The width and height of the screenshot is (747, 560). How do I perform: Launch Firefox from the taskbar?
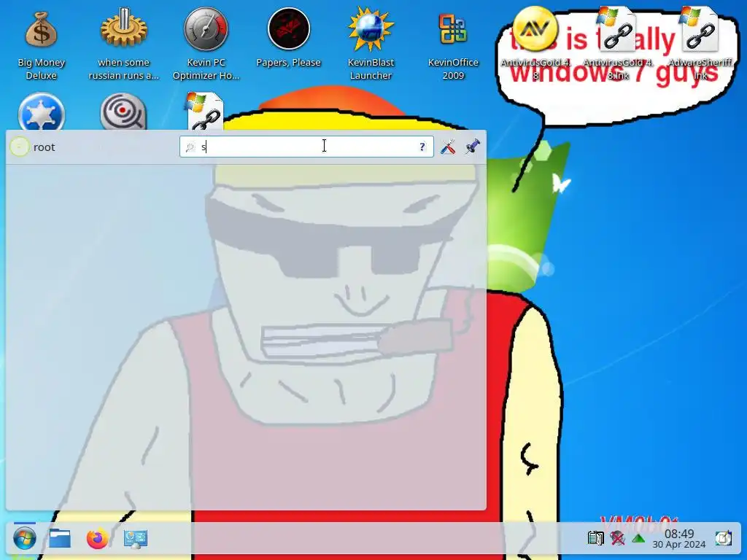coord(97,539)
